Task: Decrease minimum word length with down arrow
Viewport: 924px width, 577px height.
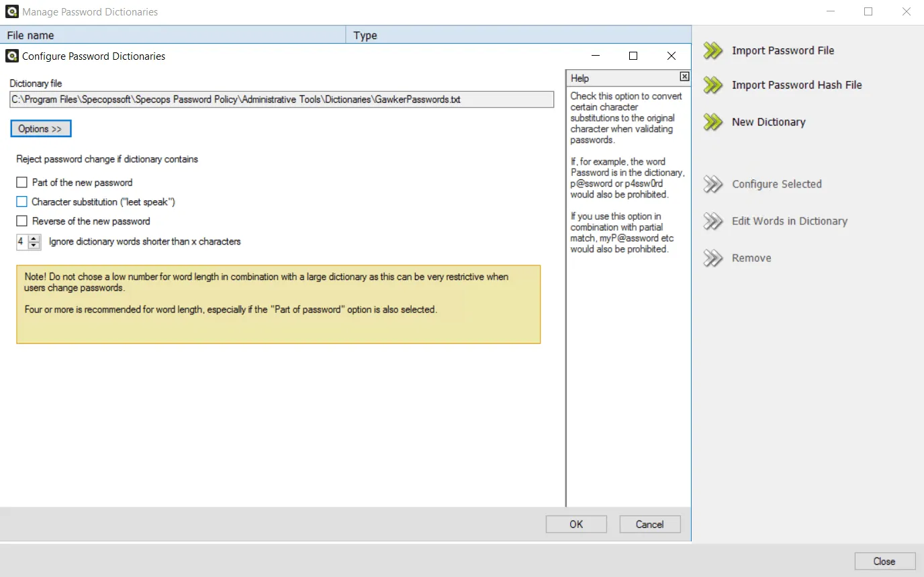Action: pyautogui.click(x=34, y=245)
